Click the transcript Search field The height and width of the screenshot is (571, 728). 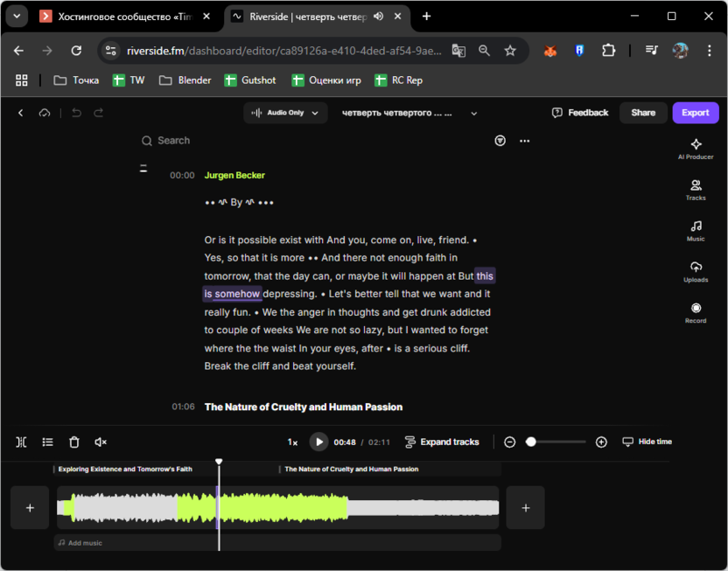(173, 141)
